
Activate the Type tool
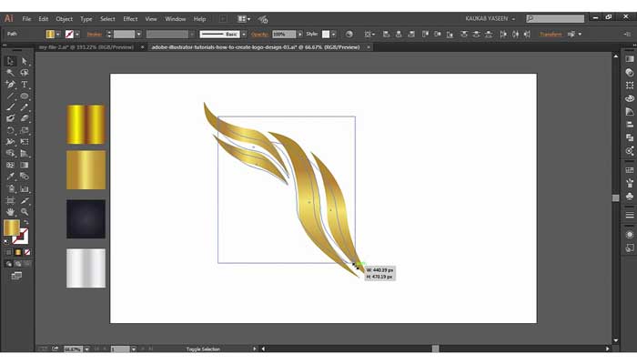click(25, 84)
